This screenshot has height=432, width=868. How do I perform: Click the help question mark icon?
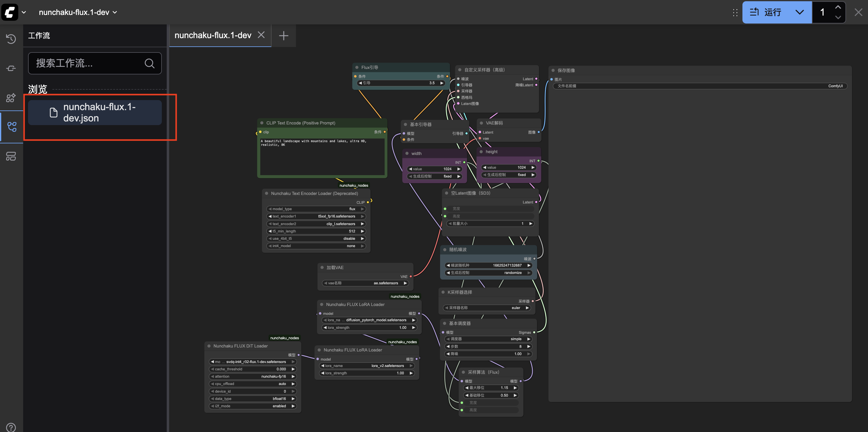point(11,427)
